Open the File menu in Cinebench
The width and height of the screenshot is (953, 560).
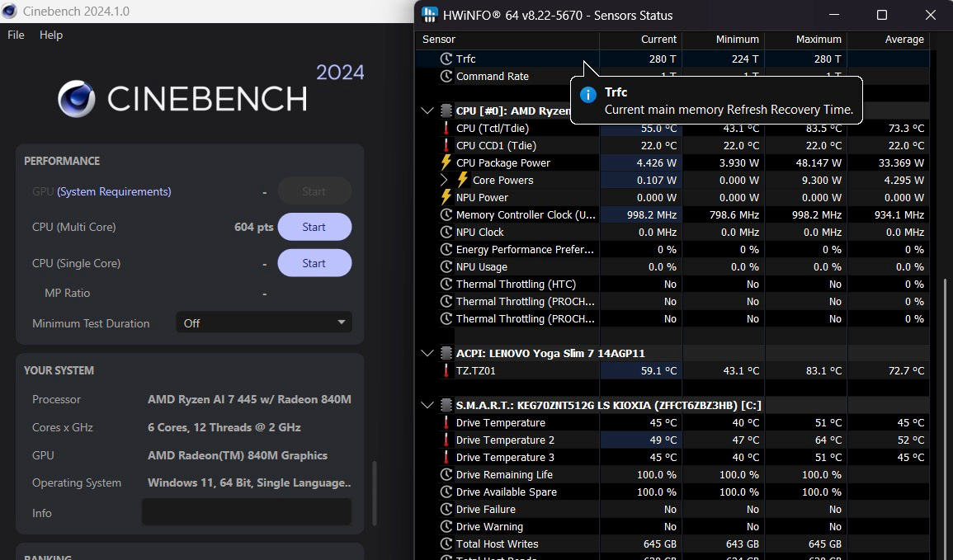coord(16,35)
